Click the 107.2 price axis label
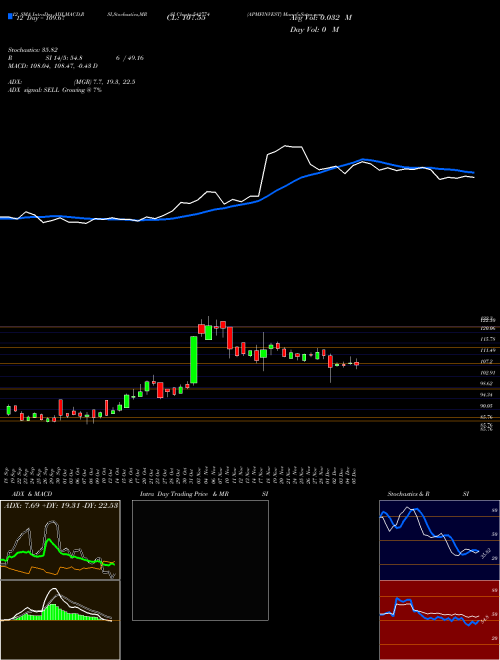This screenshot has width=500, height=660. 486,362
